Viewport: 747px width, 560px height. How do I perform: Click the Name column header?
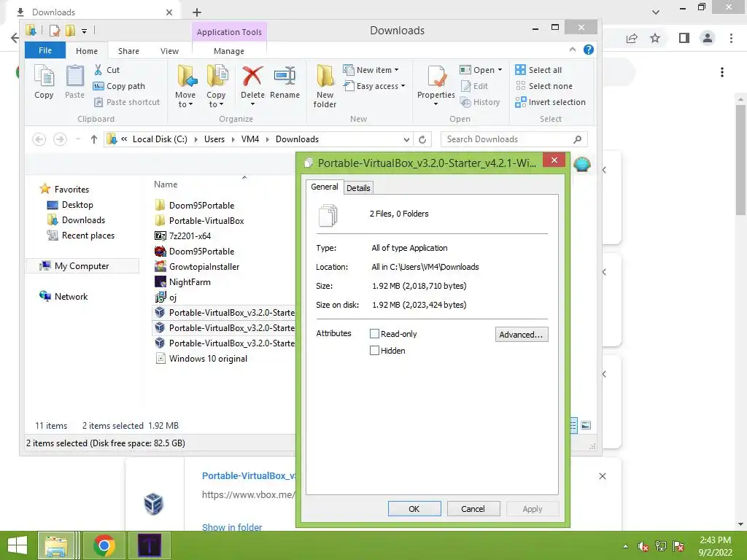tap(166, 184)
